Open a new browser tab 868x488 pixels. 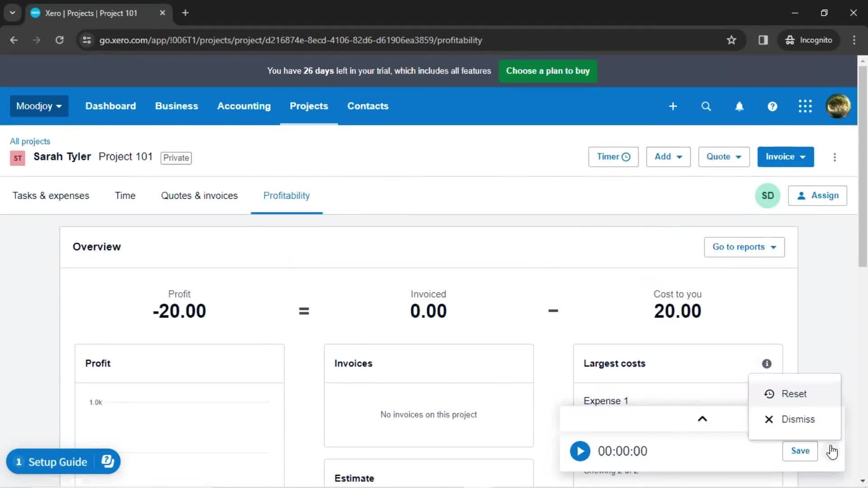pyautogui.click(x=185, y=13)
